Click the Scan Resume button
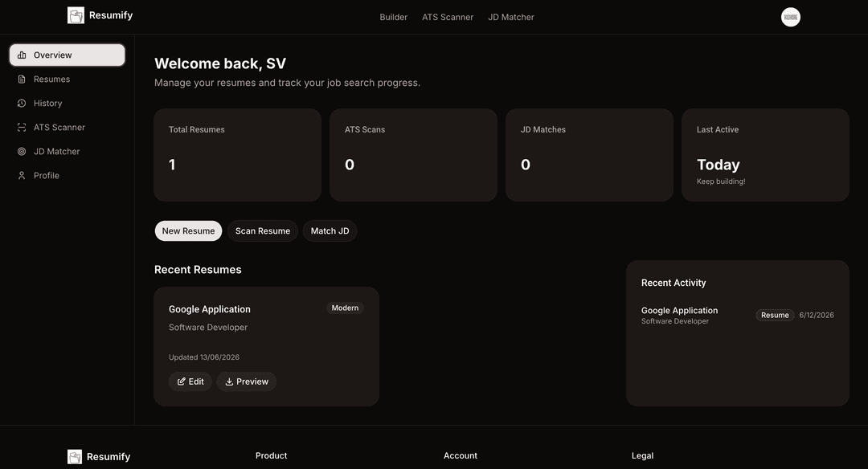 tap(262, 230)
